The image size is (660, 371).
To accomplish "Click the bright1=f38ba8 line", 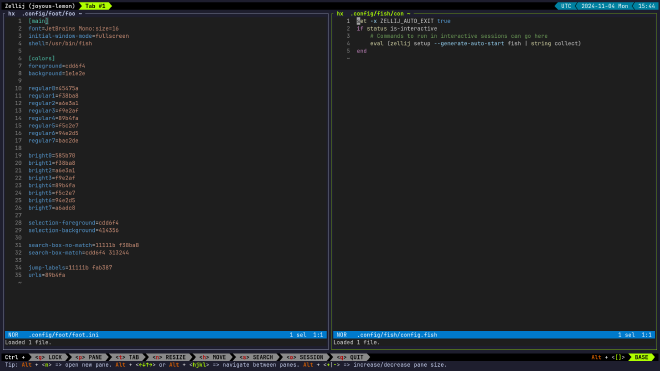I will pos(52,163).
